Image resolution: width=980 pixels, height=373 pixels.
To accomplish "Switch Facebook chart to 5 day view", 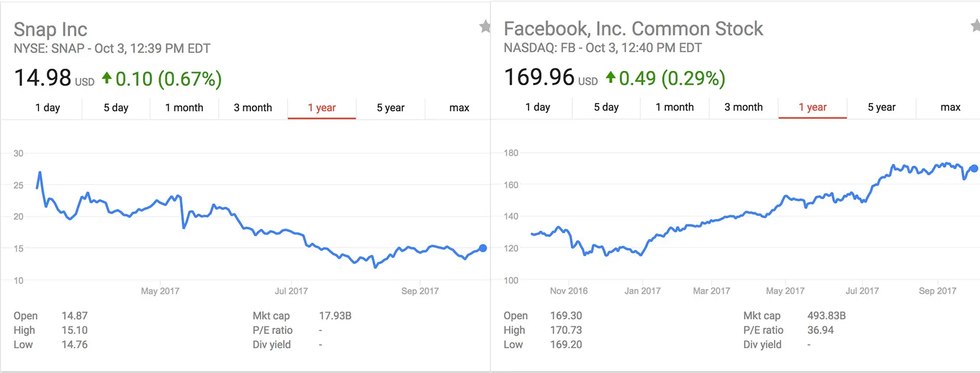I will pyautogui.click(x=605, y=107).
